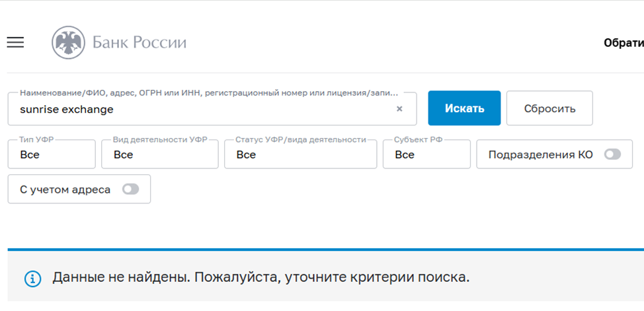644x311 pixels.
Task: Enable the С учетом адреса switch
Action: (x=130, y=190)
